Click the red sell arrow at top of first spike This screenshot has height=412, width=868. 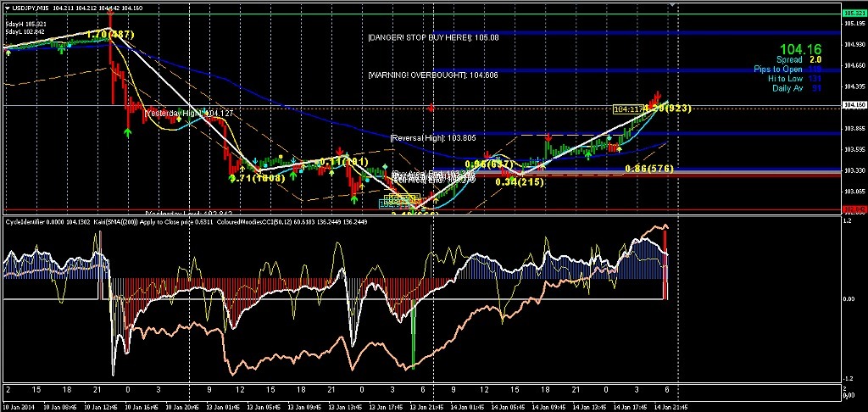pyautogui.click(x=110, y=12)
